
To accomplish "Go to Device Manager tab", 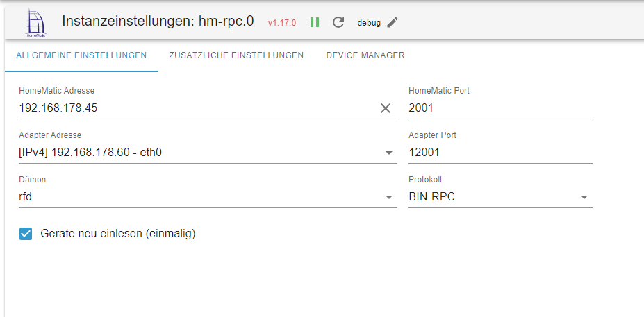I will [365, 55].
